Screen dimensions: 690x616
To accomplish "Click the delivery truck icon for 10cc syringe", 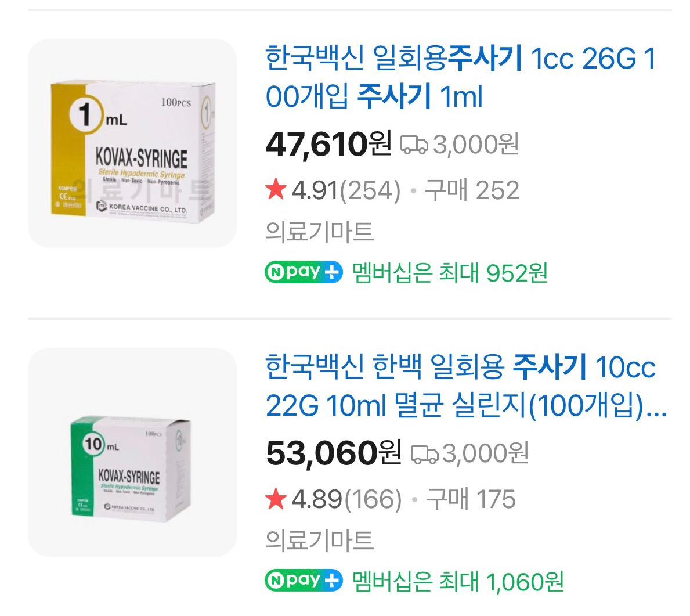I will tap(424, 456).
